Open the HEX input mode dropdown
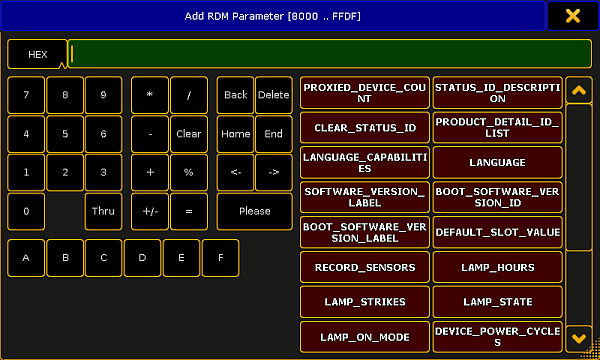The width and height of the screenshot is (600, 360). coord(37,54)
